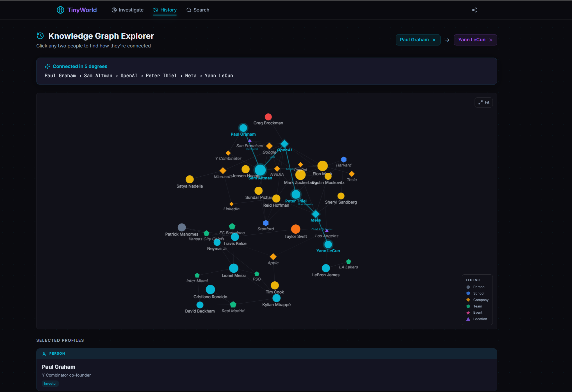Click the School legend blue swatch
Screen dimensions: 572x392
pos(468,293)
